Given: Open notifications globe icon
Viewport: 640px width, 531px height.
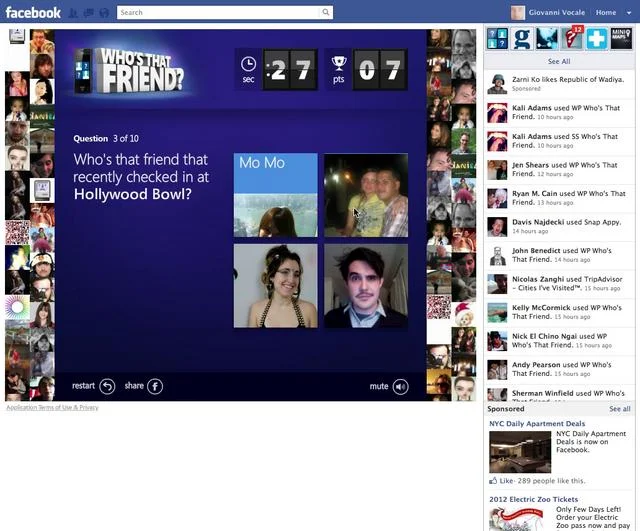Looking at the screenshot, I should tap(104, 13).
